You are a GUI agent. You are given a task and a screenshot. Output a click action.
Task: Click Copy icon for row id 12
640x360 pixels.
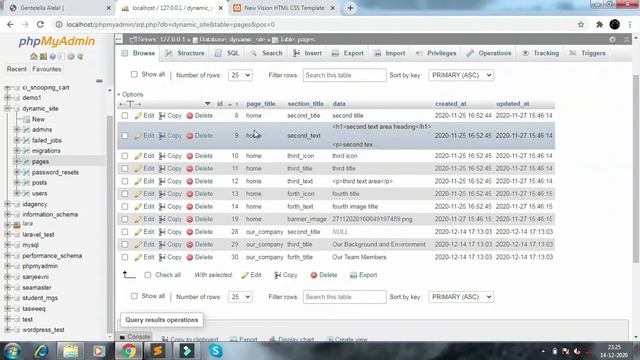[x=162, y=181]
